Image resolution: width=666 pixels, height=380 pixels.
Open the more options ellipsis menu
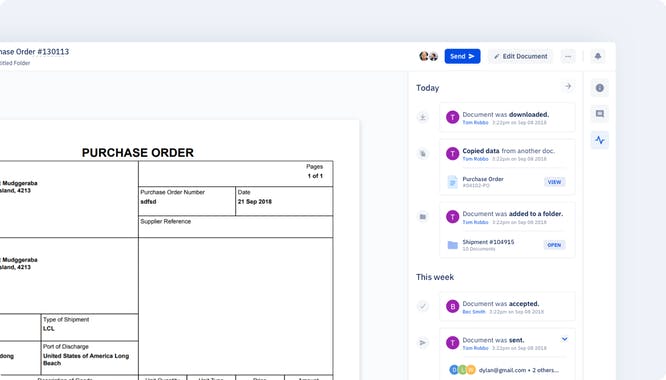coord(568,56)
